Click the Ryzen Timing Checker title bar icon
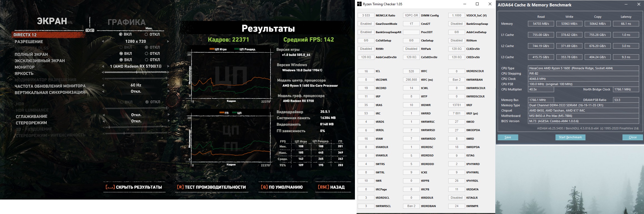 coord(359,4)
